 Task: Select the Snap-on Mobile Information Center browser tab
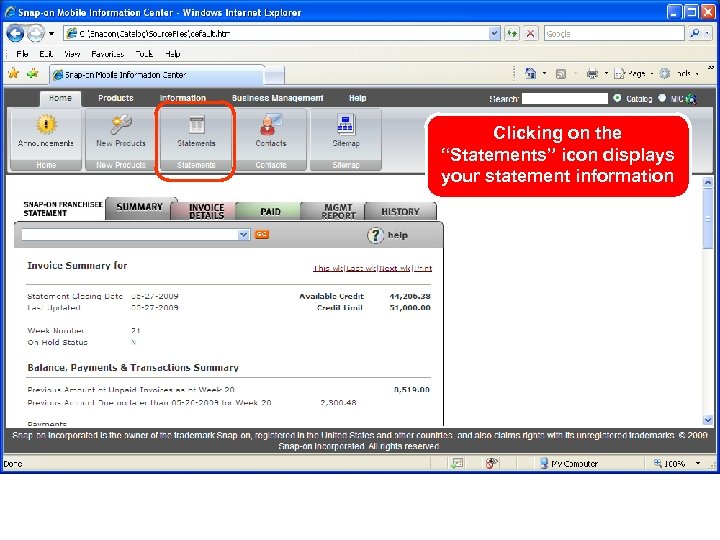pyautogui.click(x=157, y=74)
